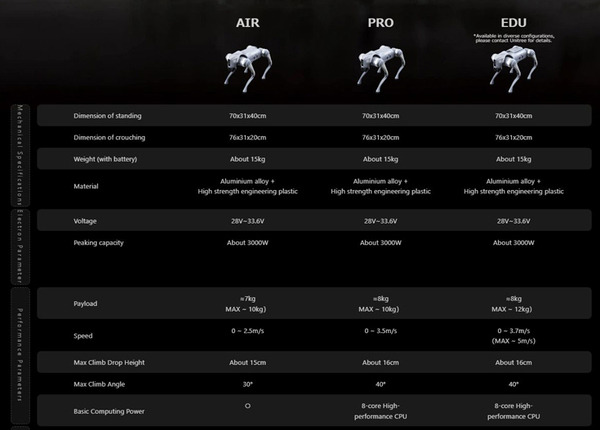This screenshot has height=430, width=600.
Task: Select the PRO column heading
Action: 381,22
